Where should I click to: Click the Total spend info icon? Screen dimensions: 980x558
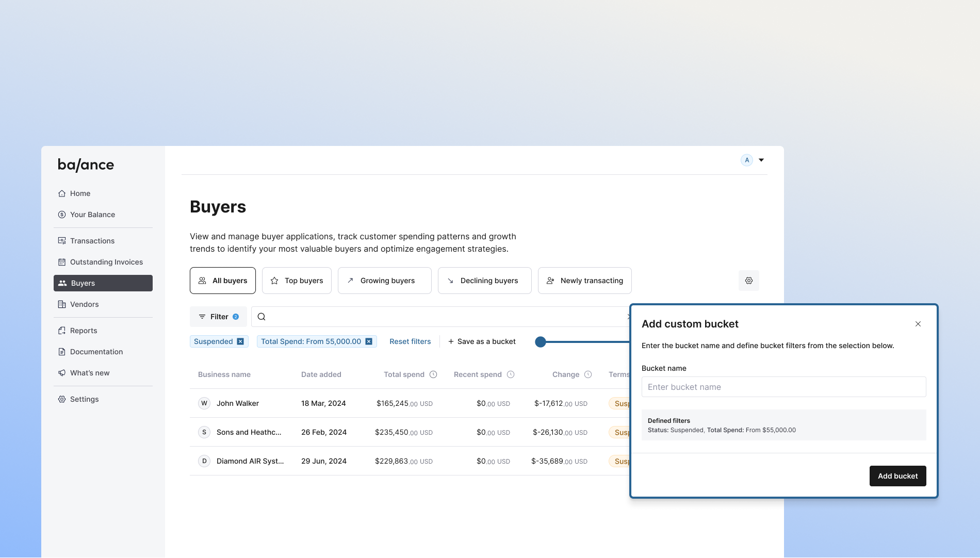(433, 374)
